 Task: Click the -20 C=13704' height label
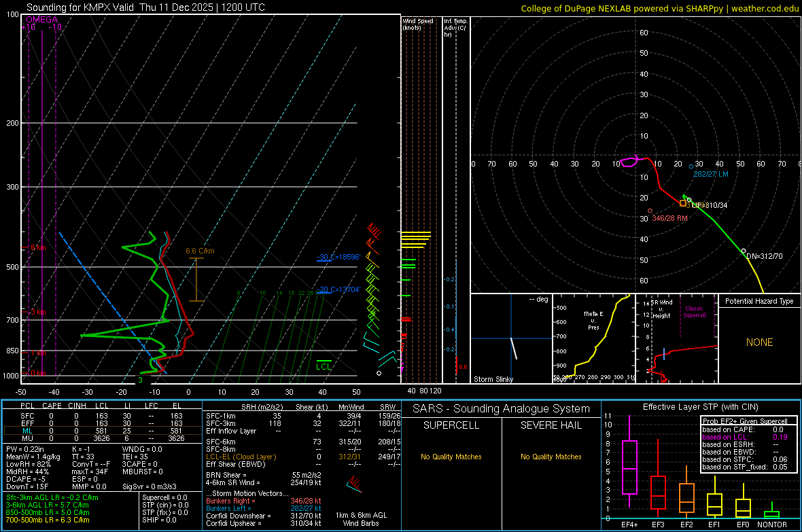click(x=338, y=289)
